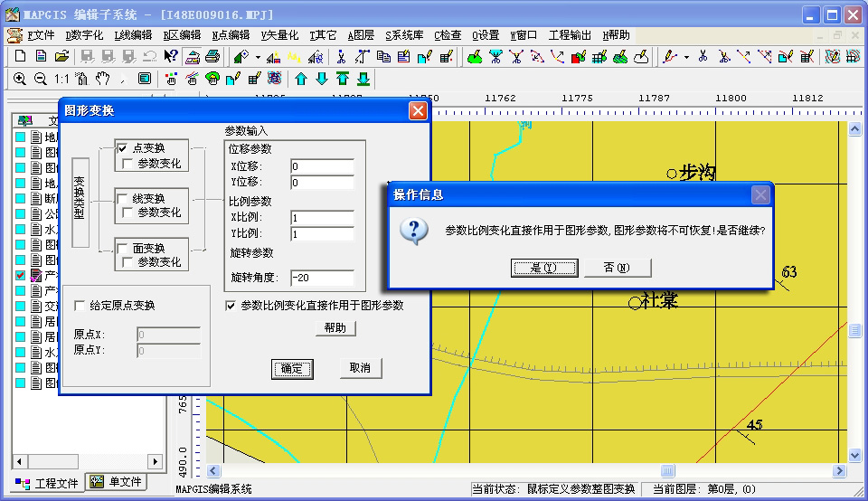
Task: Open the A图层 menu
Action: [x=361, y=35]
